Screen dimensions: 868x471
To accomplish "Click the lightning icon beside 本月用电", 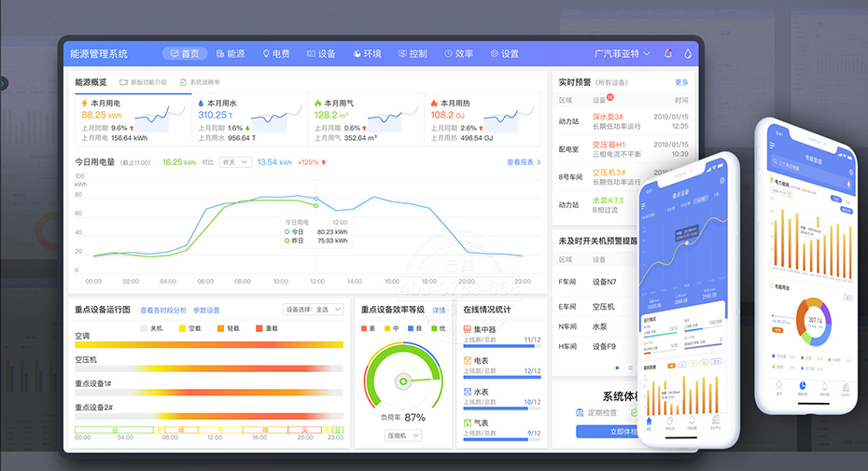I will coord(85,103).
